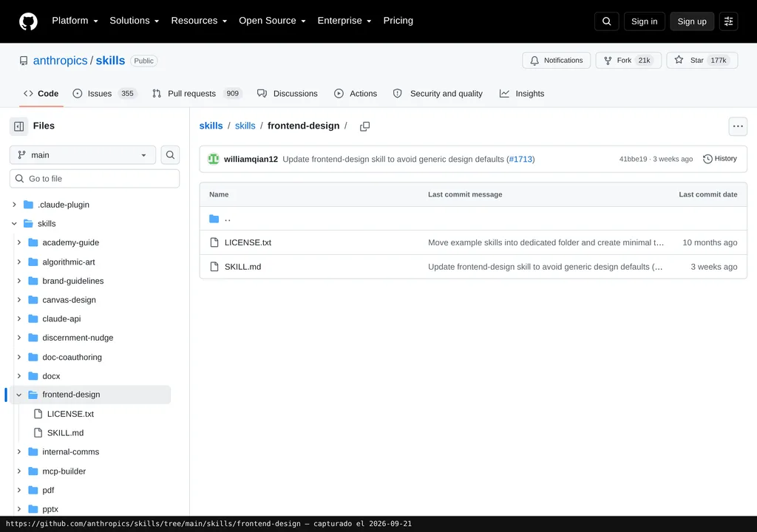Image resolution: width=757 pixels, height=532 pixels.
Task: Switch to the Code tab
Action: point(41,94)
